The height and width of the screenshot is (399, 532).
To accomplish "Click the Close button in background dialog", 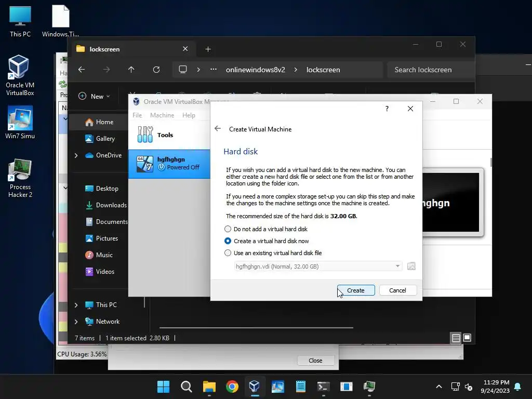I will [315, 361].
